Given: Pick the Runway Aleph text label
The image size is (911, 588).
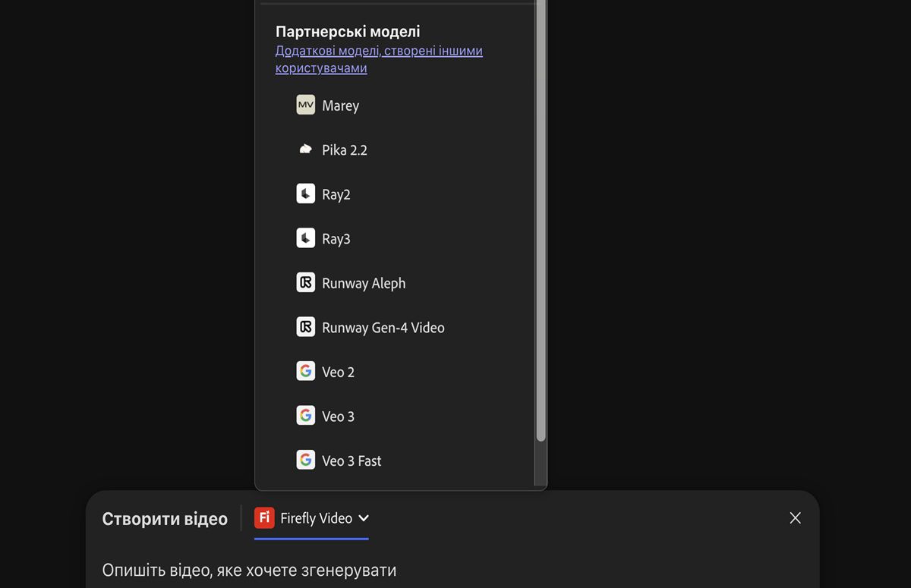Looking at the screenshot, I should tap(364, 284).
